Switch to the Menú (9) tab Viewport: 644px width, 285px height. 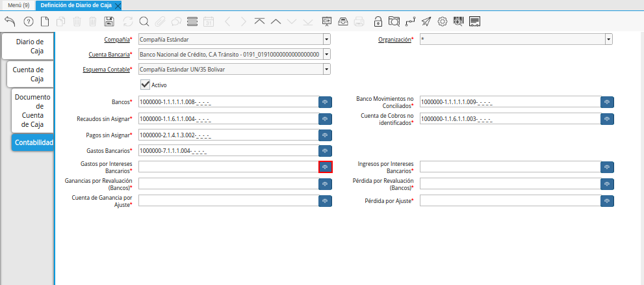18,5
